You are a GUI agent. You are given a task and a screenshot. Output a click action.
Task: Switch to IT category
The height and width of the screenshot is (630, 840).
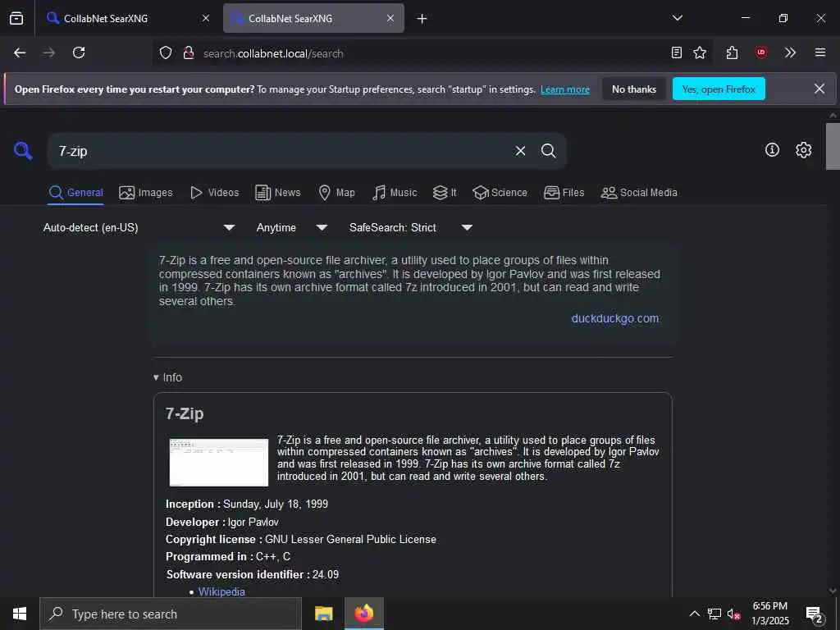tap(445, 192)
